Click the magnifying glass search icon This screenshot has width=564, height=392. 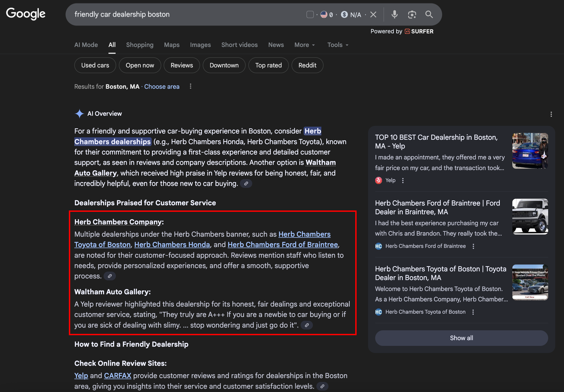coord(429,14)
